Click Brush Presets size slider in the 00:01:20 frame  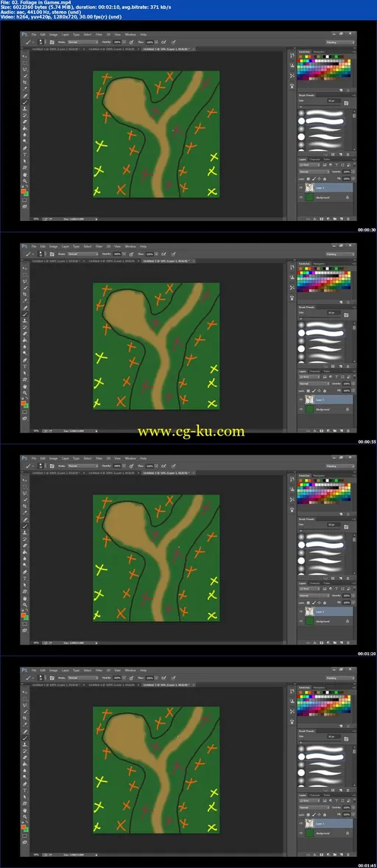320,530
